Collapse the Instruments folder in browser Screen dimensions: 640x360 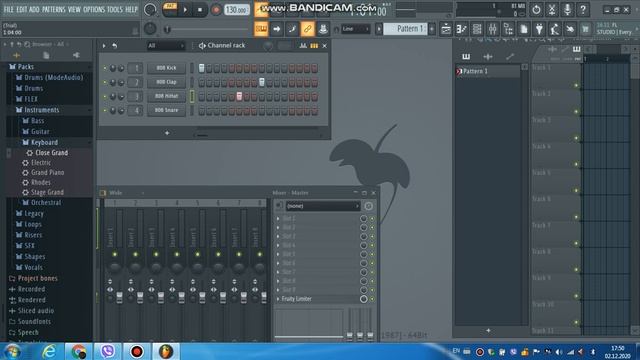coord(41,110)
